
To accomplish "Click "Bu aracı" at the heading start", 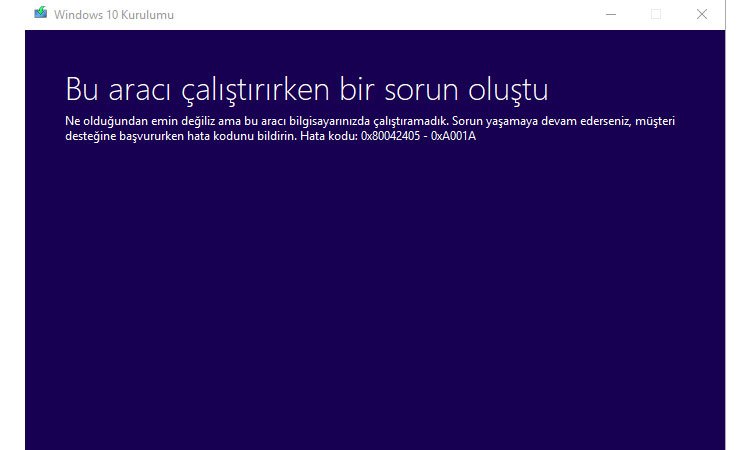I will pos(110,88).
